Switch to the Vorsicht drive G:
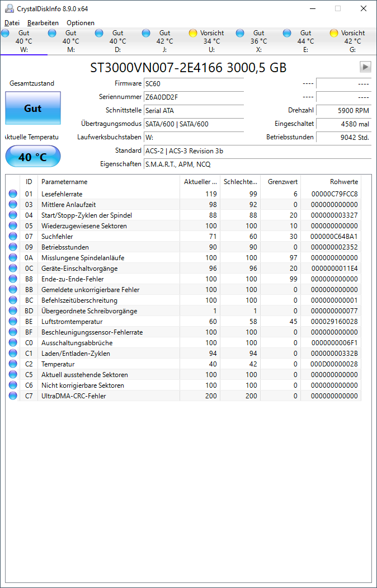This screenshot has width=377, height=588. pos(352,41)
